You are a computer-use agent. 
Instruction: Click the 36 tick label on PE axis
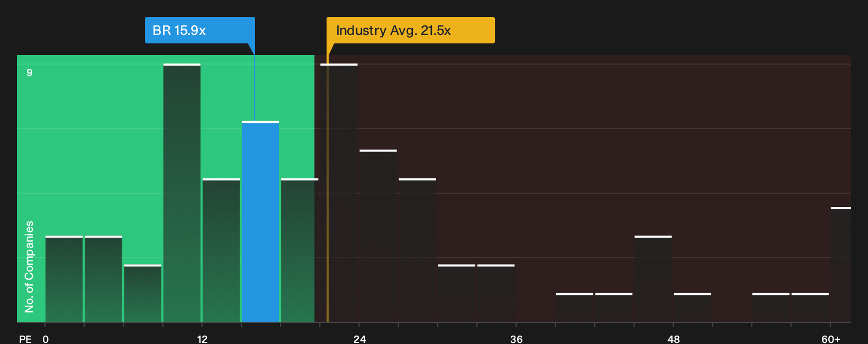(x=517, y=339)
